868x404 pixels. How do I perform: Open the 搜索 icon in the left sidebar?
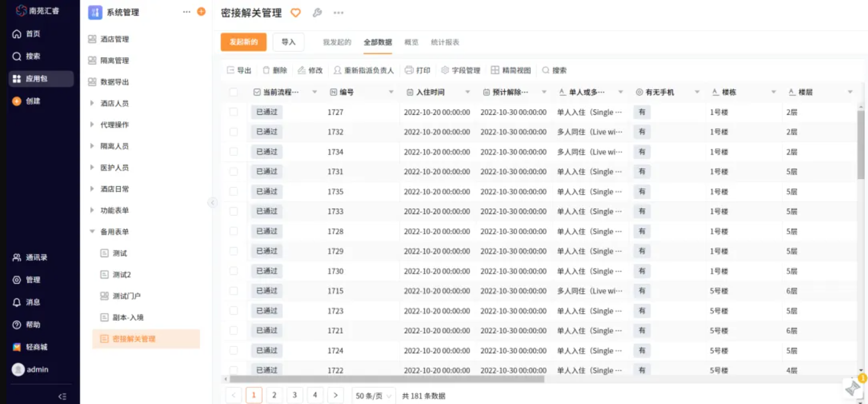(17, 56)
